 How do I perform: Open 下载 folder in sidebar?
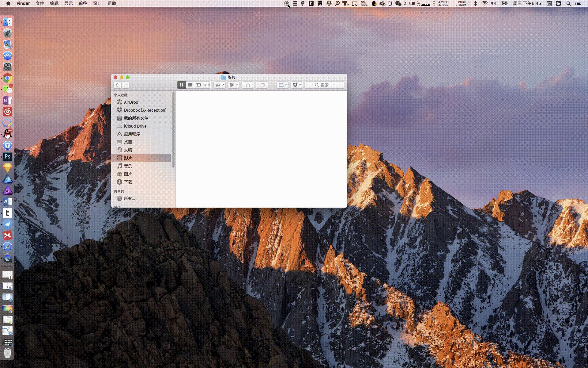click(x=128, y=182)
